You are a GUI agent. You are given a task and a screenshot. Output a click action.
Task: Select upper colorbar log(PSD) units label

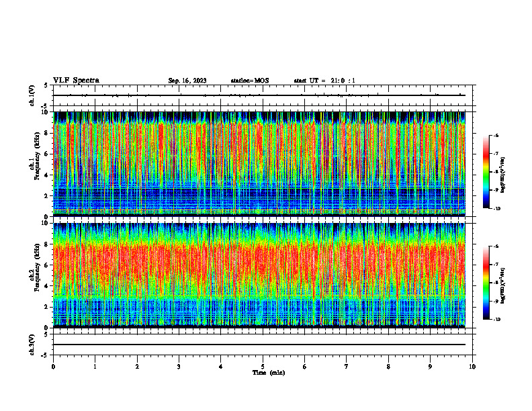tap(503, 175)
